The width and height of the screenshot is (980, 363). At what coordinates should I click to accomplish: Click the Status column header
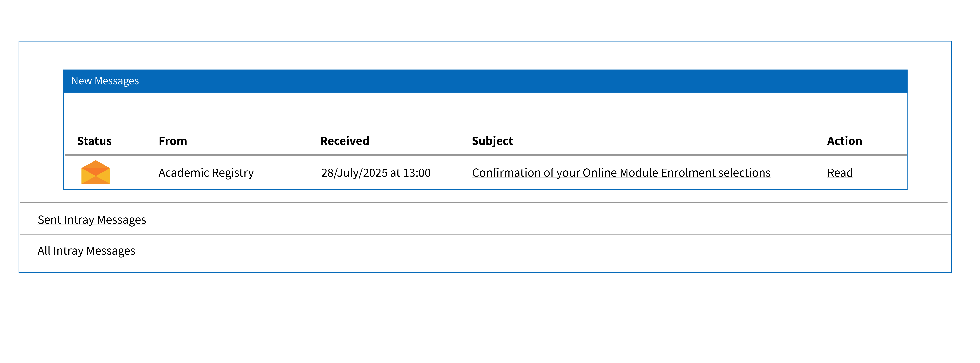(94, 141)
